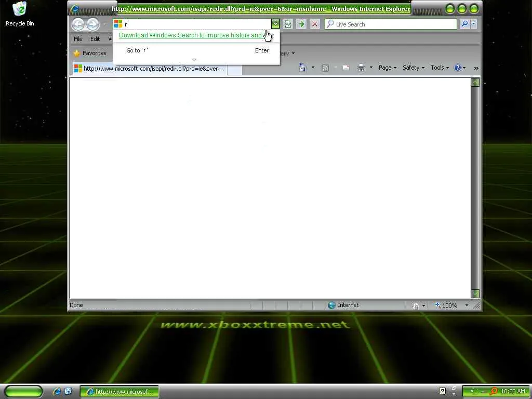Click the tray help question mark icon
Image resolution: width=532 pixels, height=399 pixels.
pyautogui.click(x=442, y=392)
